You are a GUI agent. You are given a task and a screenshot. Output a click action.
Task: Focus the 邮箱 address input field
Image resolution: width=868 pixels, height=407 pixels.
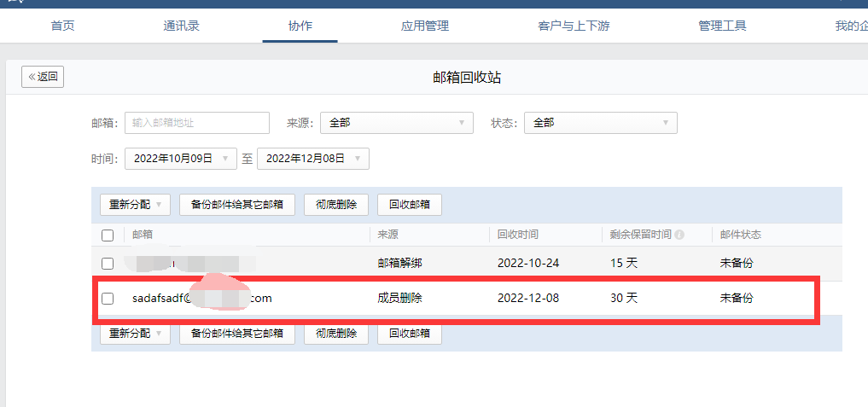click(x=196, y=123)
